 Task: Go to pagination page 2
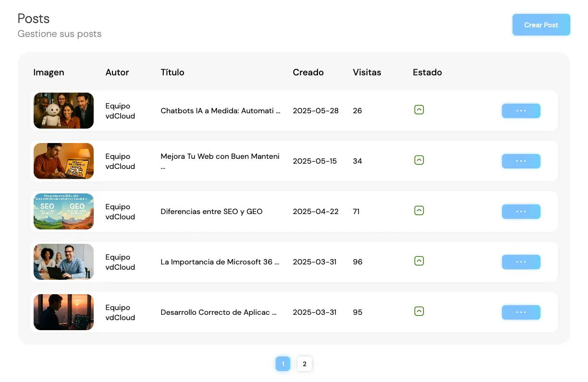pos(305,364)
